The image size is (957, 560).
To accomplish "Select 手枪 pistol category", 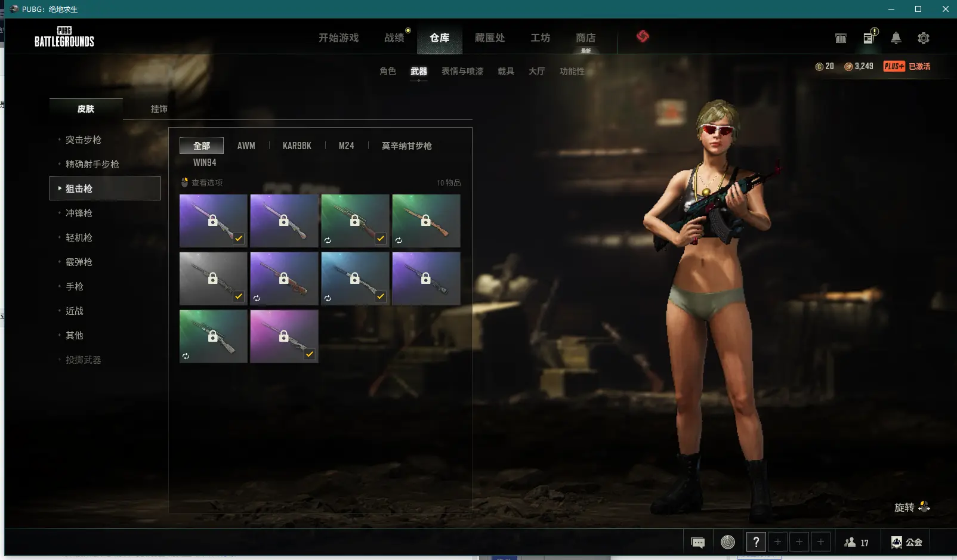I will 75,286.
